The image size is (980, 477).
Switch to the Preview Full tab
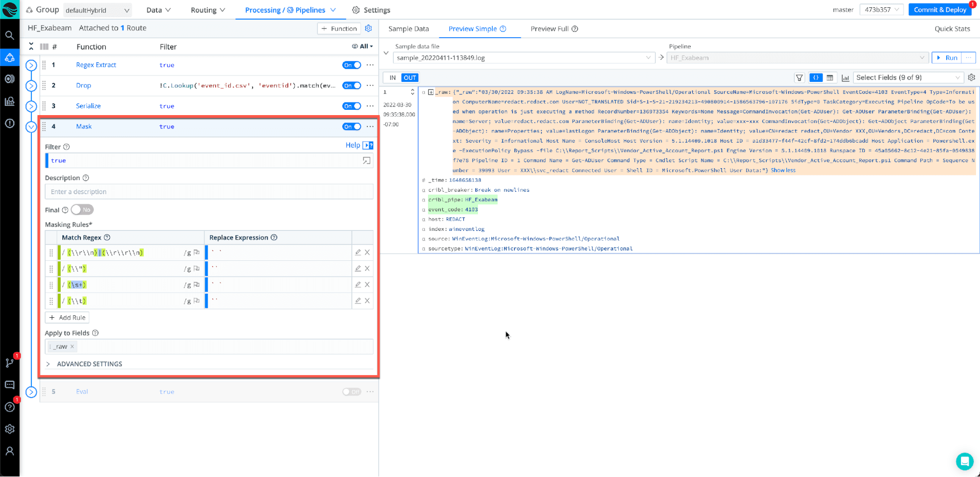[553, 29]
